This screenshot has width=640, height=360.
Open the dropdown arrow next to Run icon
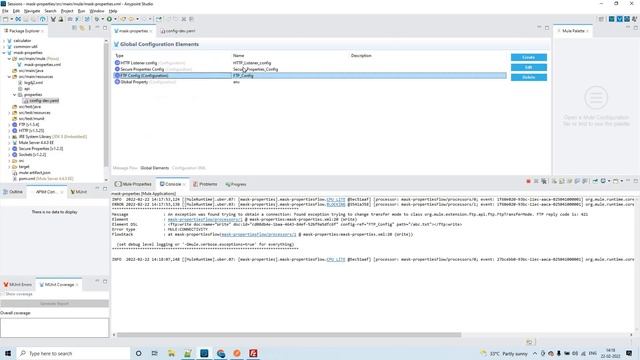115,19
